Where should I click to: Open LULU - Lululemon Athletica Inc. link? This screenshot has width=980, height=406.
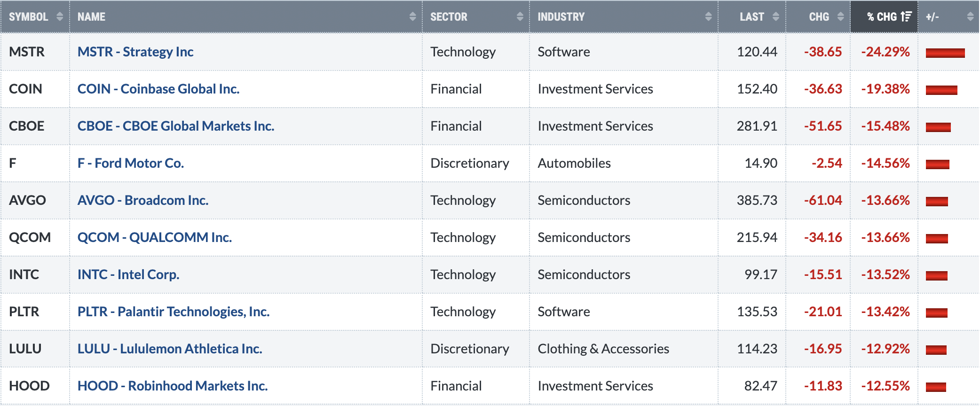(170, 349)
